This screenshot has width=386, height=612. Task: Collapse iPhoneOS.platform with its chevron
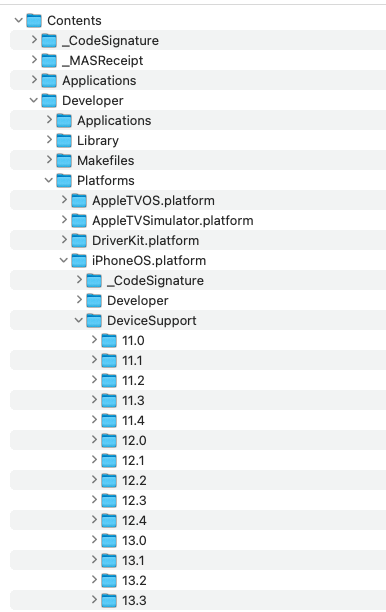click(64, 260)
